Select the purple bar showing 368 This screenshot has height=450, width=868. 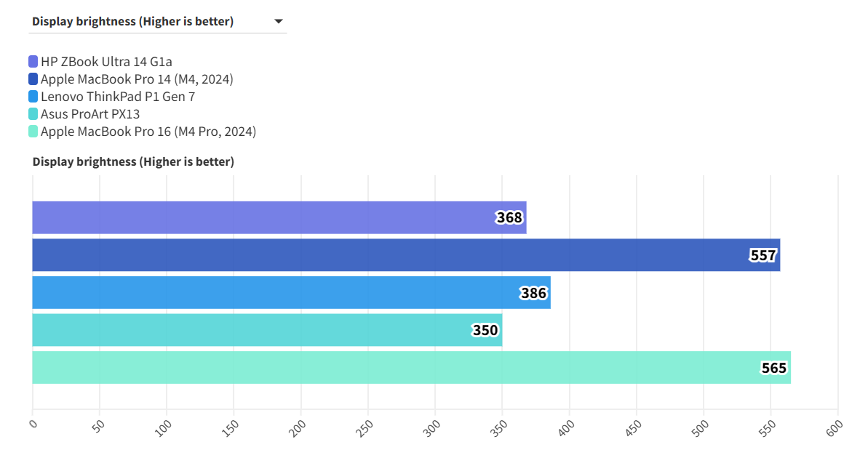point(262,217)
